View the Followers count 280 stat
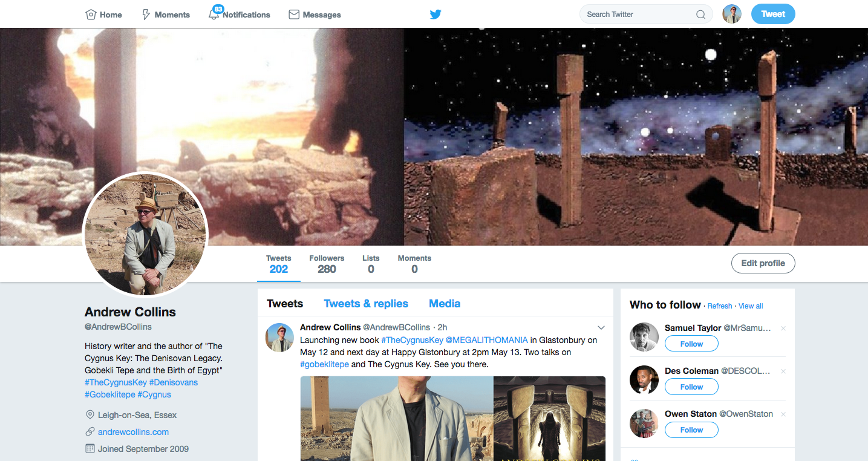Viewport: 868px width, 461px height. (327, 264)
